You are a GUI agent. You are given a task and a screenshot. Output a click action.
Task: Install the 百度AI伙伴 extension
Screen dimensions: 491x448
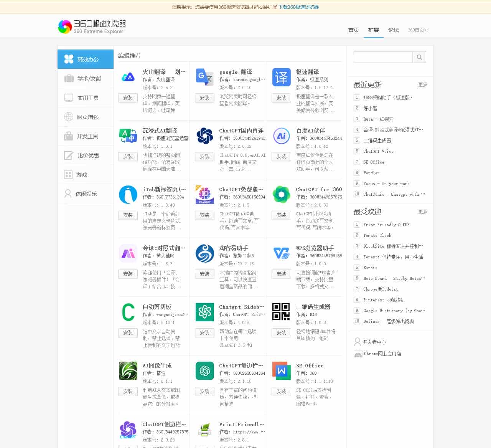point(281,157)
